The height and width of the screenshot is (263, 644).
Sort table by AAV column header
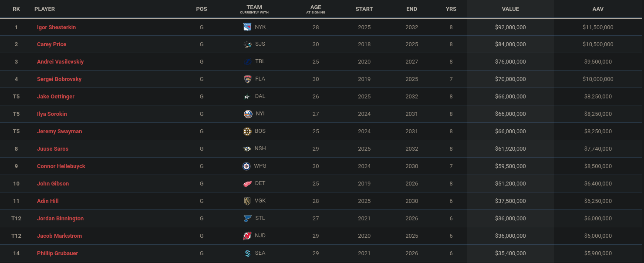(x=598, y=9)
